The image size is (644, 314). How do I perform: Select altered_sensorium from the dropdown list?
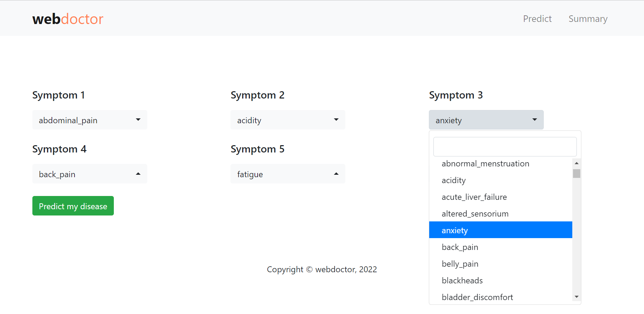click(x=475, y=213)
